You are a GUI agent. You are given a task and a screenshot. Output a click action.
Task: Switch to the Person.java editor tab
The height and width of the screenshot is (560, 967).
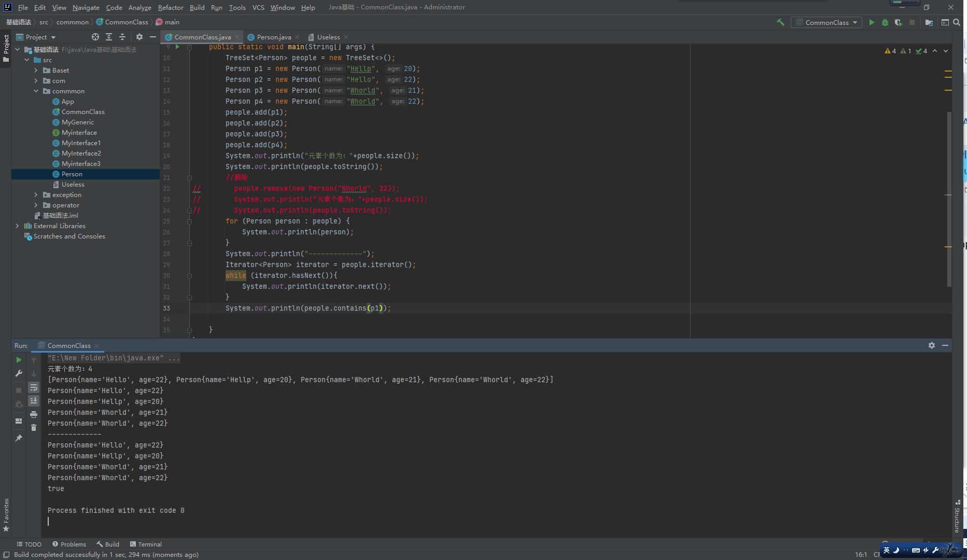(273, 37)
